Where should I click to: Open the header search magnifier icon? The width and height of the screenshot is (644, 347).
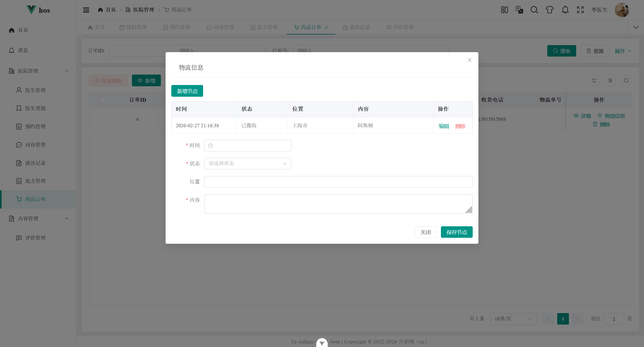coord(534,10)
